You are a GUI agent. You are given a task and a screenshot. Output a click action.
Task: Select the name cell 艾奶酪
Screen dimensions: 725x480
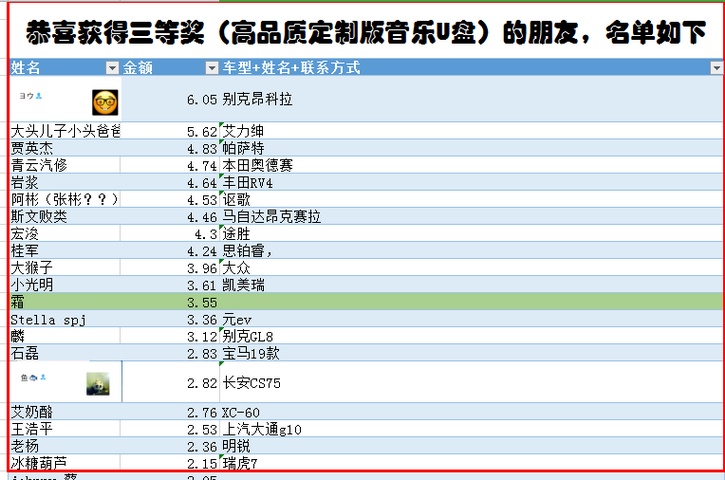[x=65, y=412]
